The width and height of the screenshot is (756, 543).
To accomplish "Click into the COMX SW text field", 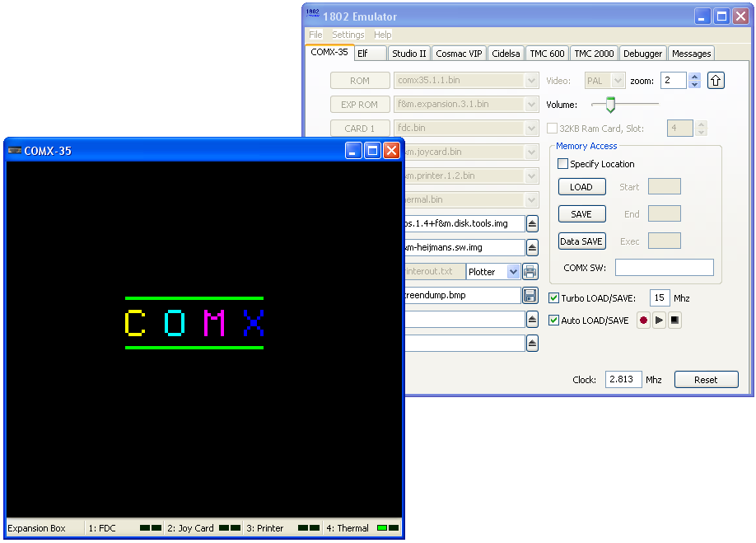I will [x=665, y=268].
